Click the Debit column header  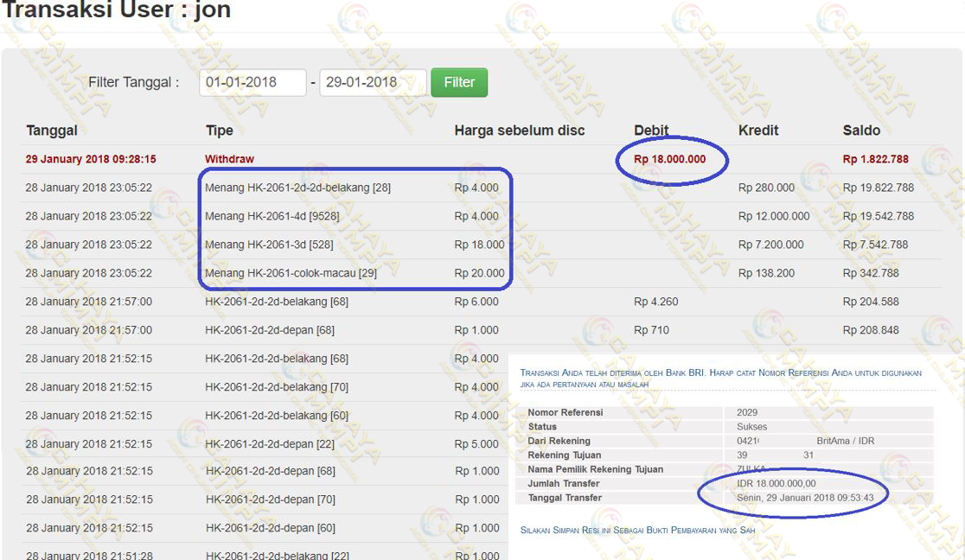pos(651,130)
